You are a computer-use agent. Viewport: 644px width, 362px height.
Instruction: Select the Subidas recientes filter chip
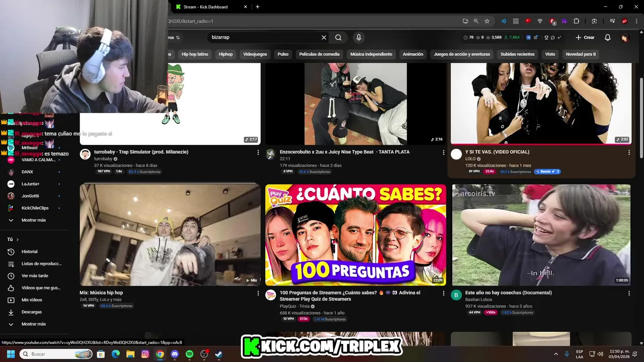(x=517, y=54)
